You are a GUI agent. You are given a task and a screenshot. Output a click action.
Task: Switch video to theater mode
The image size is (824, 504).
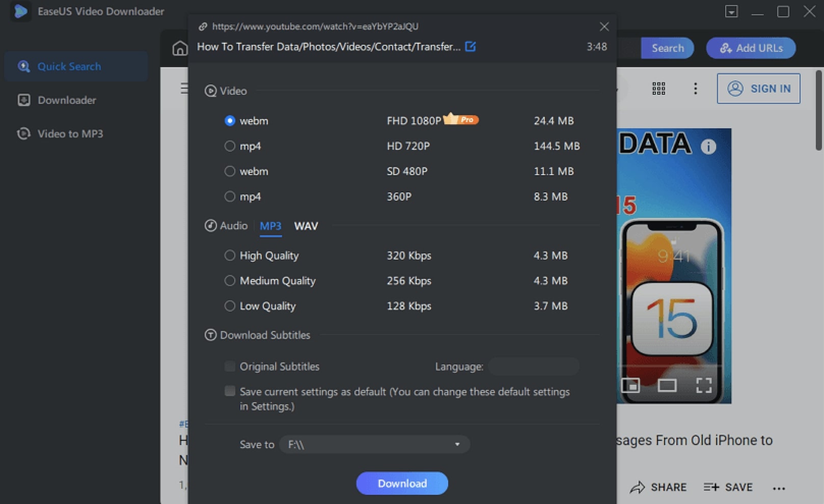(x=667, y=385)
